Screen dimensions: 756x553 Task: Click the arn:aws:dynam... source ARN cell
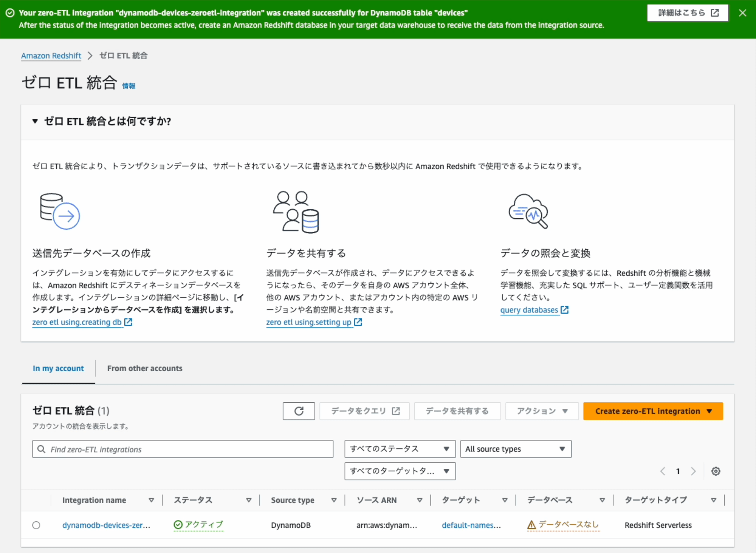tap(387, 525)
